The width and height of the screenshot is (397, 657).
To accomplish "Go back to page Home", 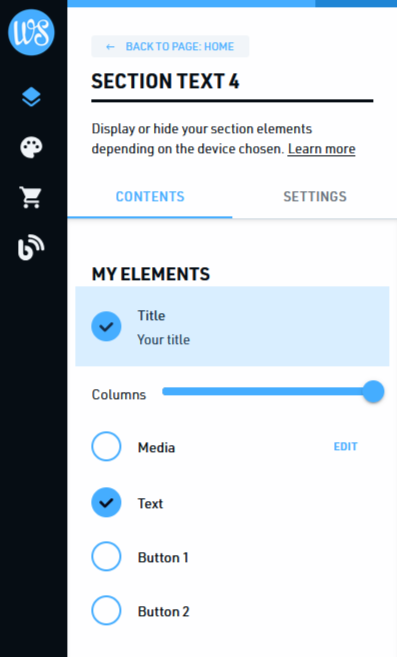I will point(170,47).
